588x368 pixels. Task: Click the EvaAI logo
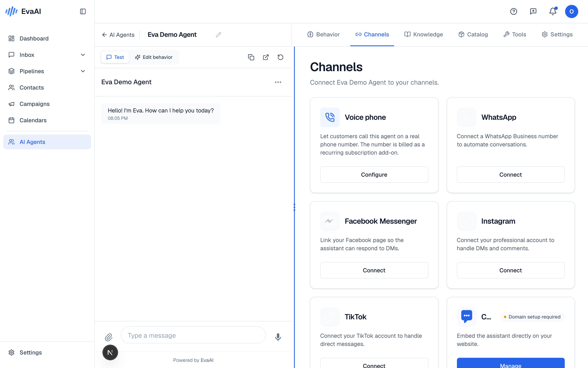(x=23, y=11)
